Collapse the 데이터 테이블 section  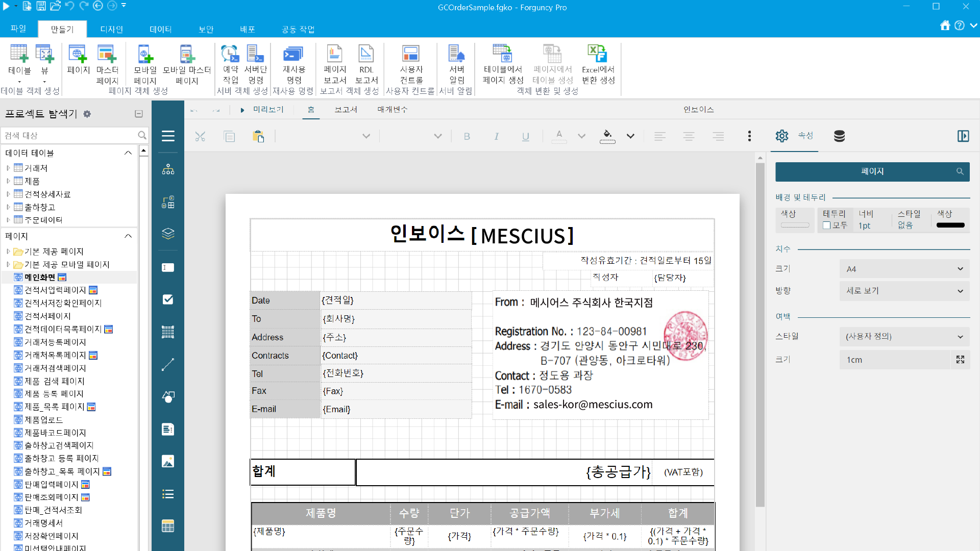point(128,153)
